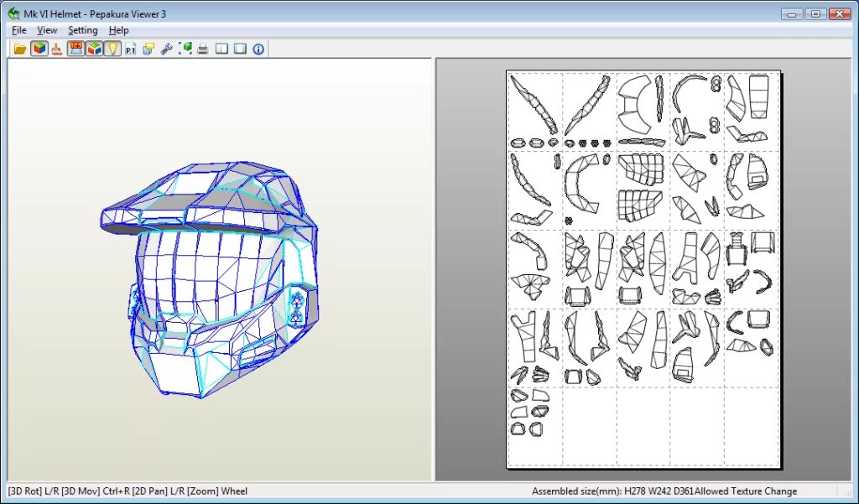Click the information icon on the toolbar
Image resolution: width=859 pixels, height=504 pixels.
[258, 48]
